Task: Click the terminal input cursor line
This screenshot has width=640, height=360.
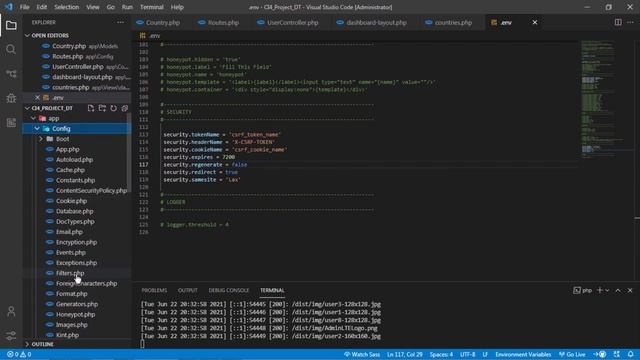Action: point(142,344)
